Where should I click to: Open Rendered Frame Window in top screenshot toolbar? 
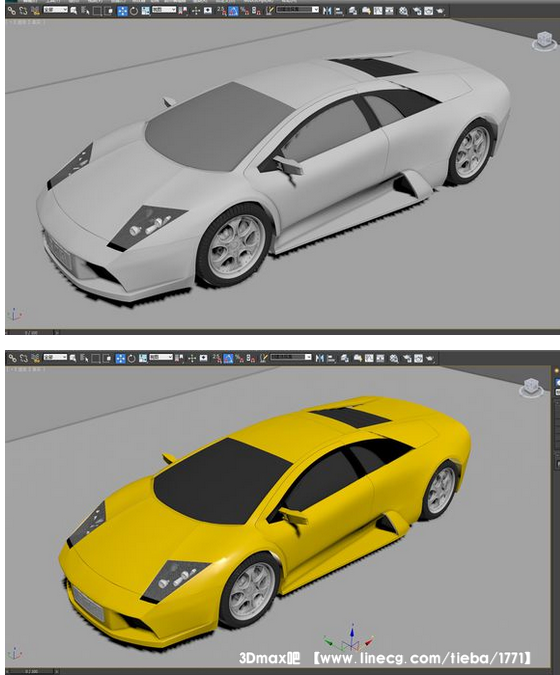(428, 10)
